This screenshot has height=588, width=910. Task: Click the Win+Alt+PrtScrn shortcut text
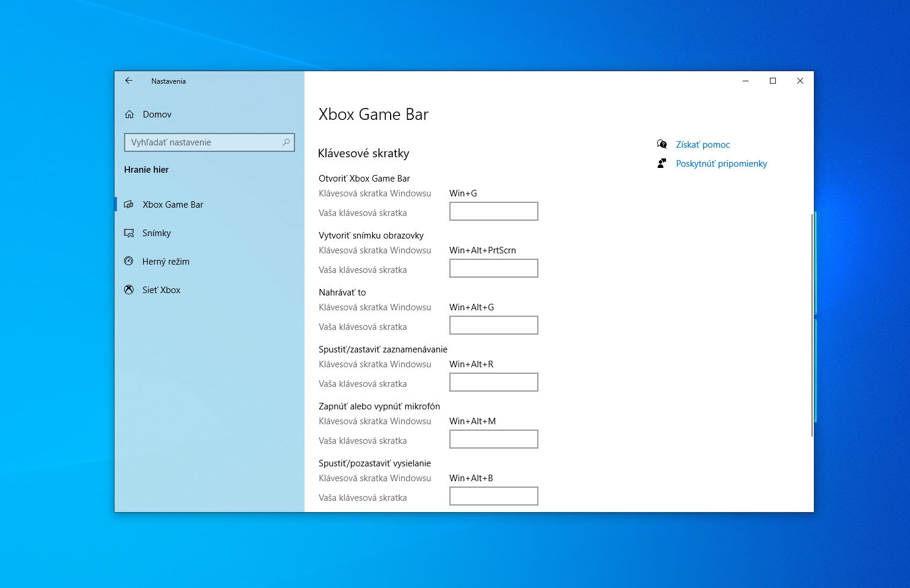click(x=483, y=250)
